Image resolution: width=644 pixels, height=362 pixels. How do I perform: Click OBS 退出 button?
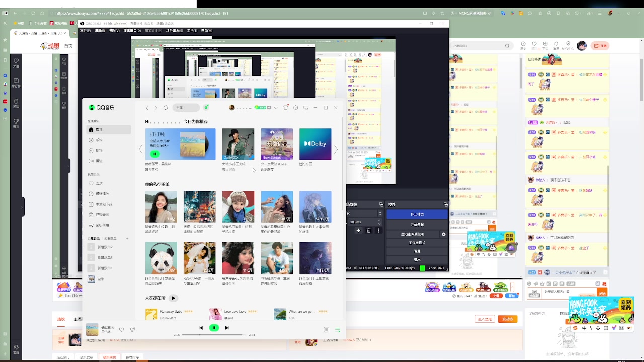417,260
